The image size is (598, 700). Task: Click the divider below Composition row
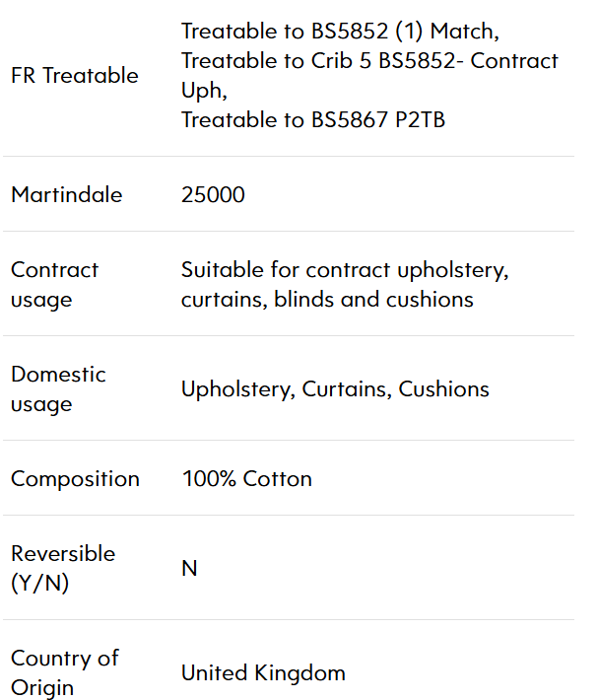[289, 516]
